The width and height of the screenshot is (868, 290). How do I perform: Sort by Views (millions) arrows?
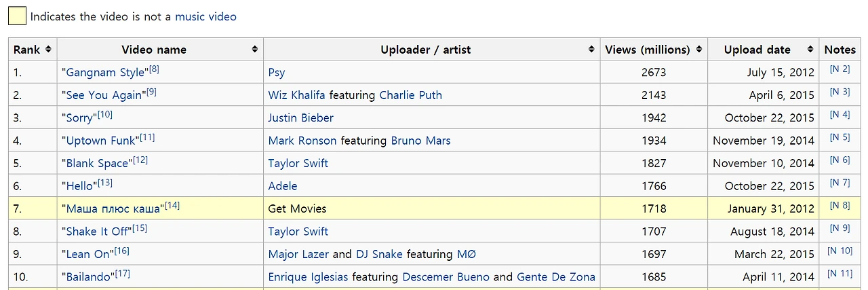(x=698, y=50)
